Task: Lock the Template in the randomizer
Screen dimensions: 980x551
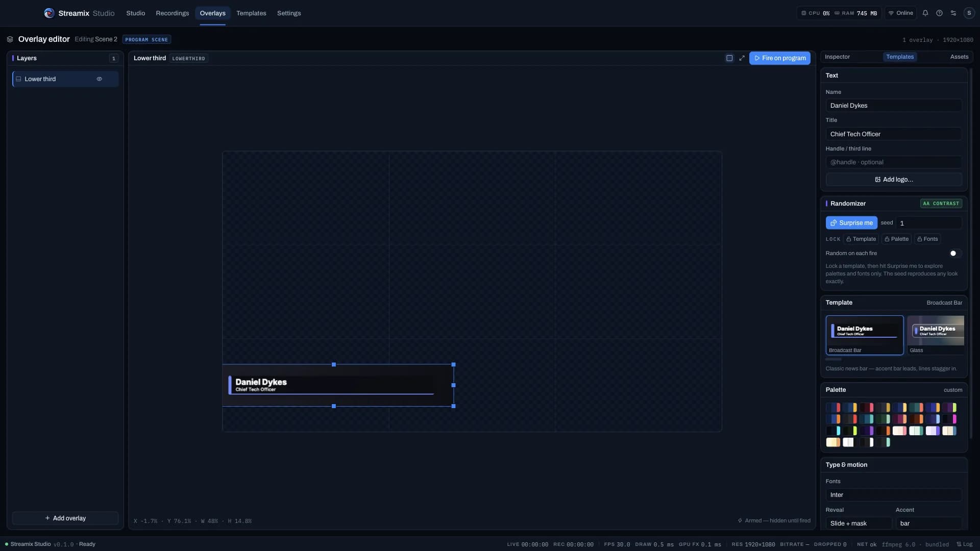Action: (x=861, y=239)
